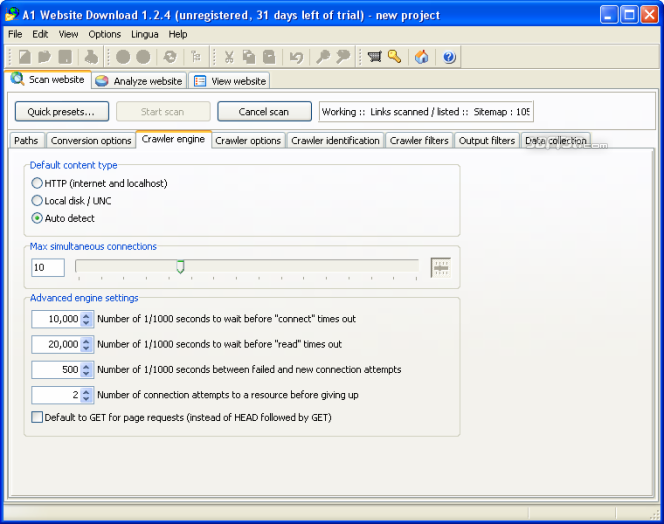
Task: Click the Find toolbar icon
Action: [x=323, y=57]
